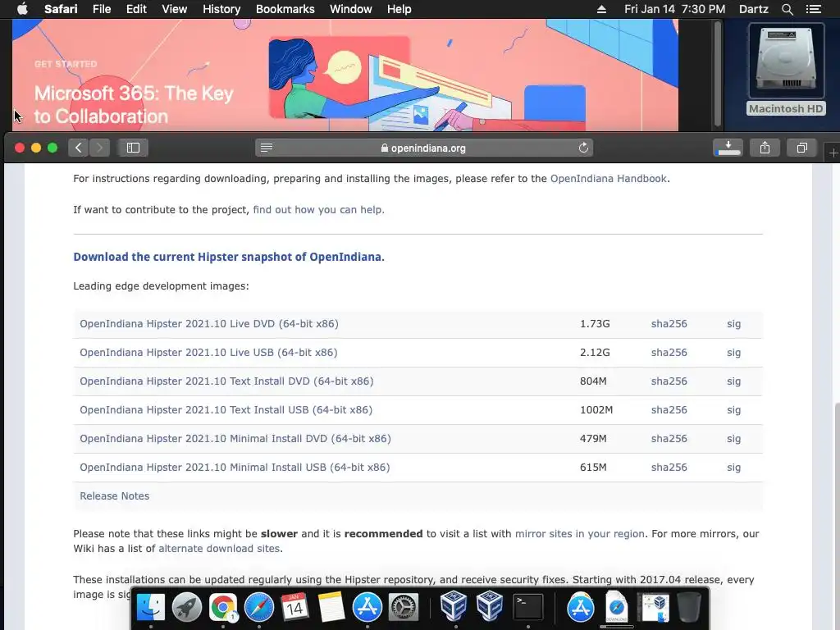Screen dimensions: 840x630
Task: Click 'Download the current Hipster snapshot' heading link
Action: [229, 257]
